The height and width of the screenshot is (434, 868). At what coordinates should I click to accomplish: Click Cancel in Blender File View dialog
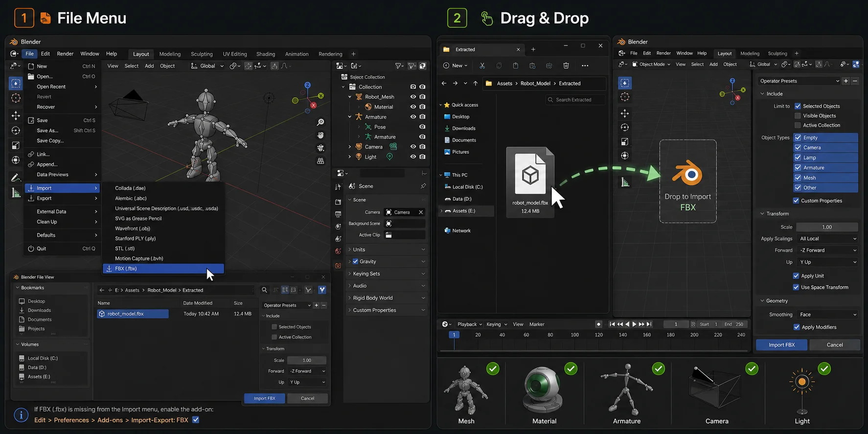[x=308, y=398]
